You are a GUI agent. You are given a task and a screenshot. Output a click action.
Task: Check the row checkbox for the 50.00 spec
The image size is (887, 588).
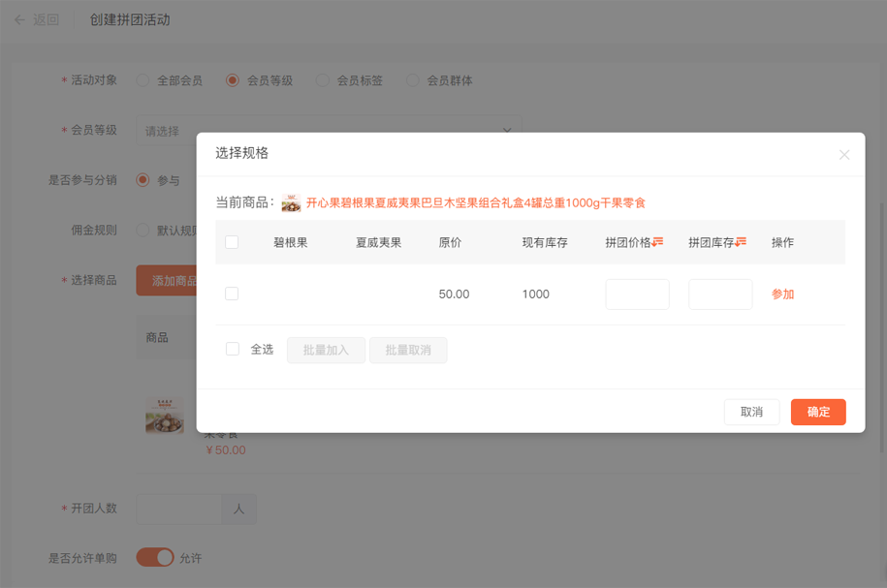click(232, 294)
